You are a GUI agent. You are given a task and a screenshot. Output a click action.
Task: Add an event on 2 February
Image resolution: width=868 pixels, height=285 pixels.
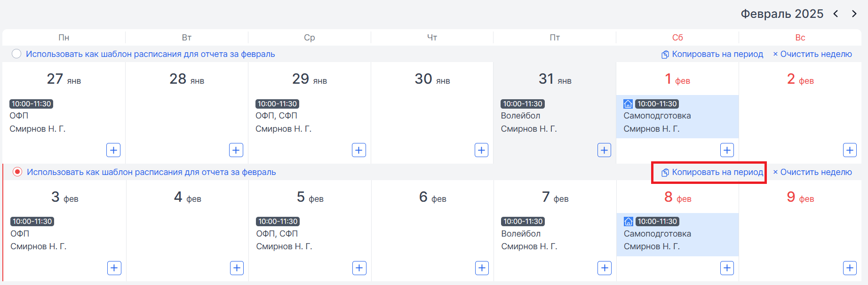click(850, 150)
